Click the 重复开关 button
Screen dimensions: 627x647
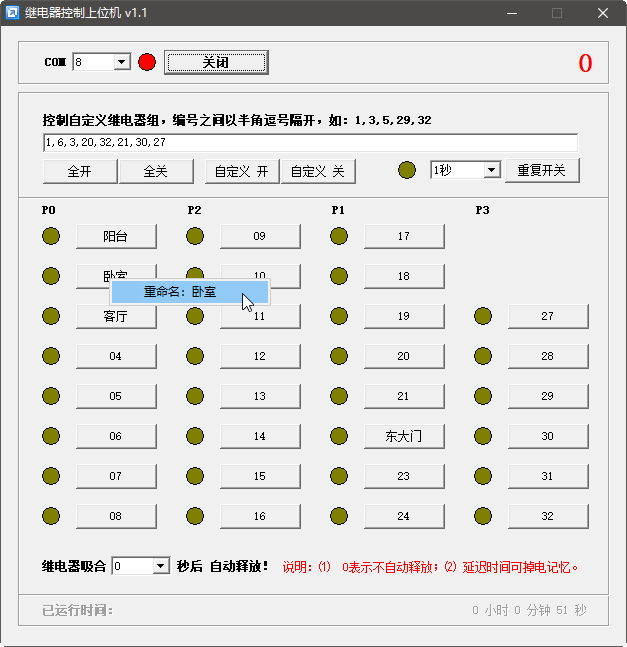[x=542, y=170]
